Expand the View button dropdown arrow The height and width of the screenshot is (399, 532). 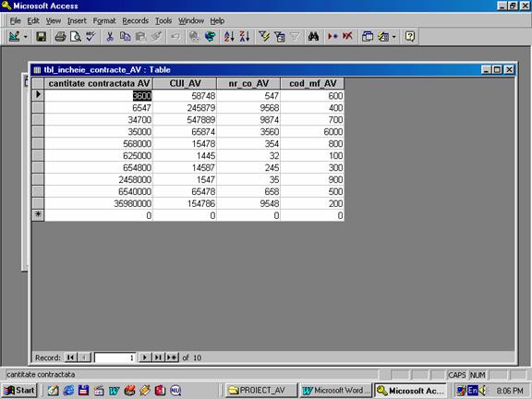tap(26, 37)
